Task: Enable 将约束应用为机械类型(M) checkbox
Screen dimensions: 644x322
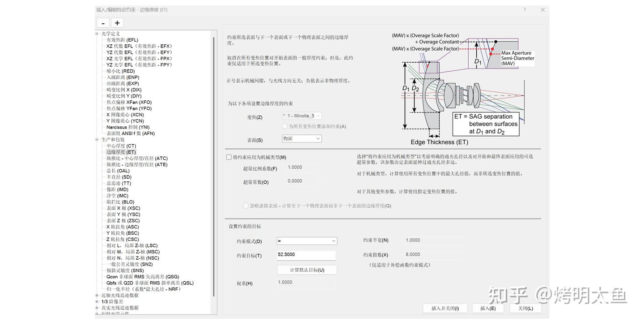Action: tap(229, 156)
